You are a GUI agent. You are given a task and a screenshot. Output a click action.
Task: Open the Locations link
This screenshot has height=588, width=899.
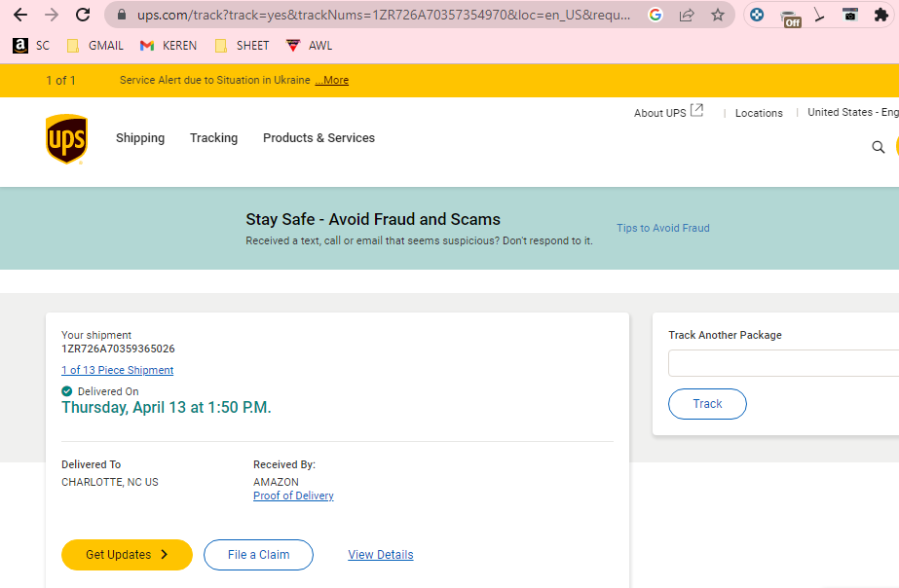(759, 113)
